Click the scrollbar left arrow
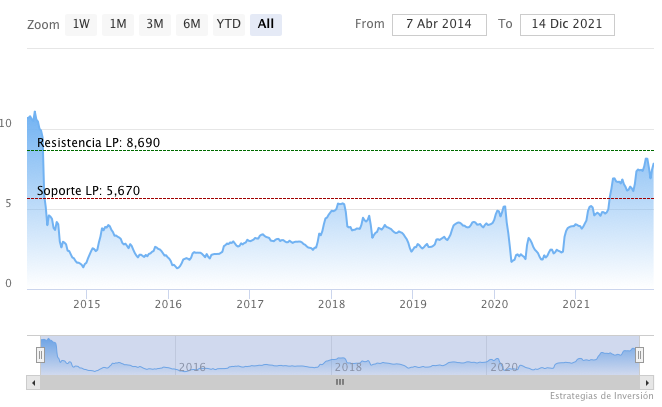The height and width of the screenshot is (407, 662). tap(34, 381)
